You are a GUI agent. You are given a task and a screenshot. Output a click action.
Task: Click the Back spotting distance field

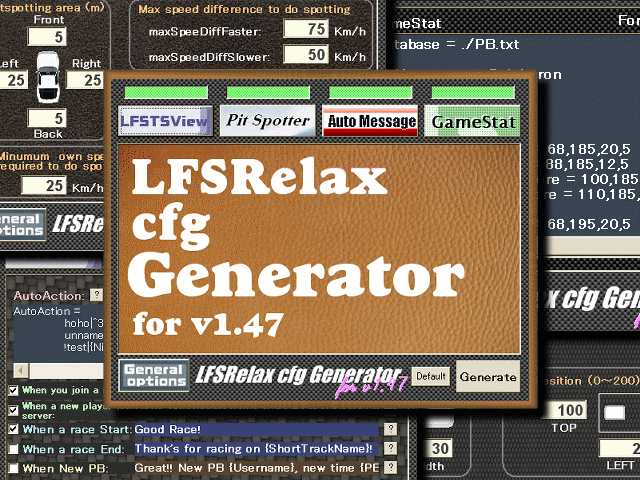(x=47, y=118)
